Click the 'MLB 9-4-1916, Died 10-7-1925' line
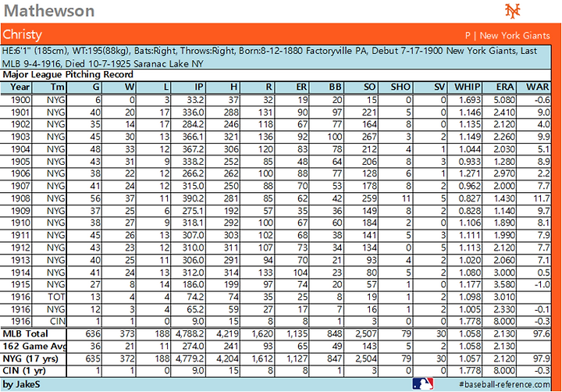562x392 pixels. (x=103, y=64)
